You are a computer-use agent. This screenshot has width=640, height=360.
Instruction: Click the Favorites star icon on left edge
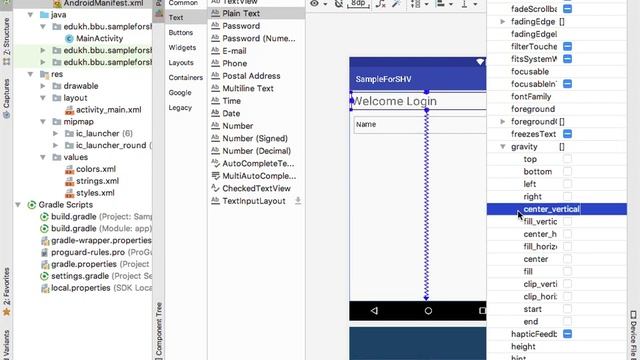pos(6,312)
